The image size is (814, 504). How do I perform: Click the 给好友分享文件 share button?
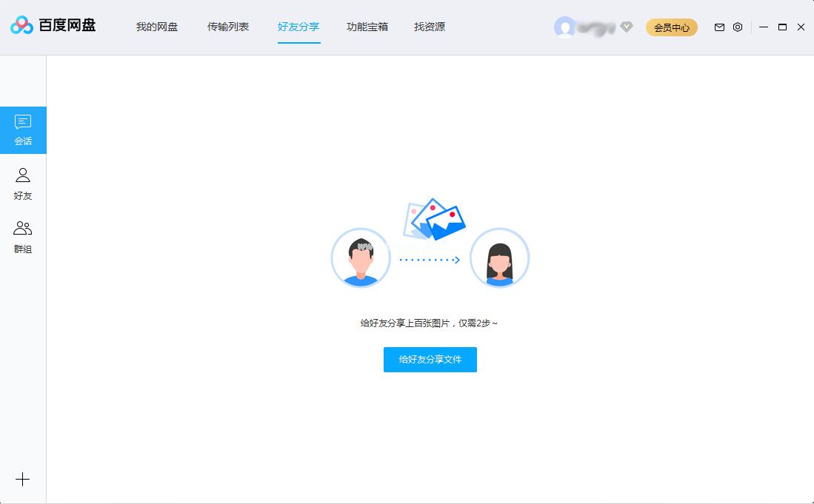coord(430,360)
